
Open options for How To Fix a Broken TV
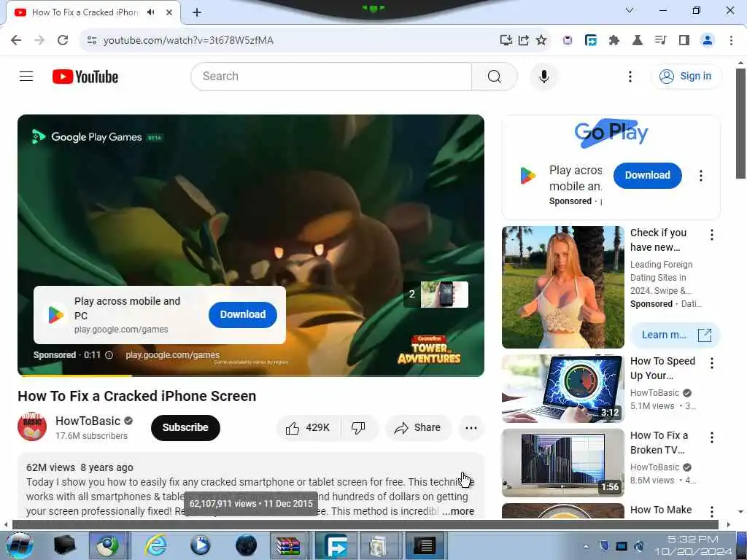712,437
